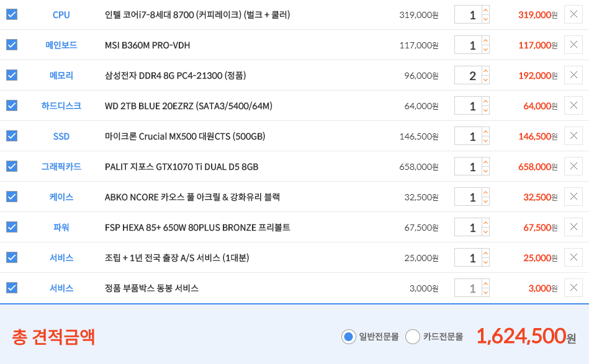Click product name WD 2TB BLUE 20EZRZ
Image resolution: width=589 pixels, height=364 pixels.
[x=188, y=106]
